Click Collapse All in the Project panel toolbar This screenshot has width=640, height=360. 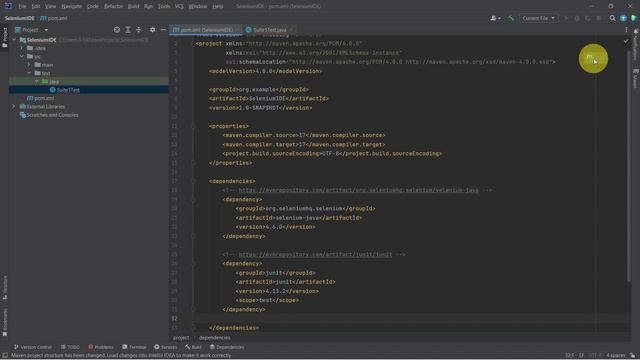[x=139, y=30]
